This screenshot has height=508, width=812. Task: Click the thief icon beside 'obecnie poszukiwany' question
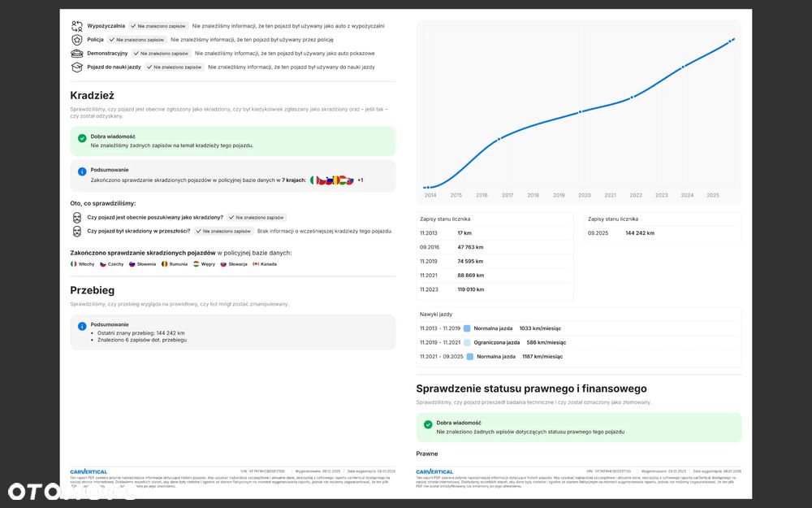click(77, 218)
